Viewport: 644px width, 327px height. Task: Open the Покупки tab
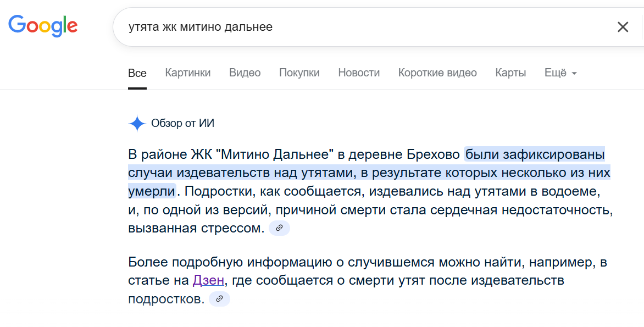coord(299,73)
